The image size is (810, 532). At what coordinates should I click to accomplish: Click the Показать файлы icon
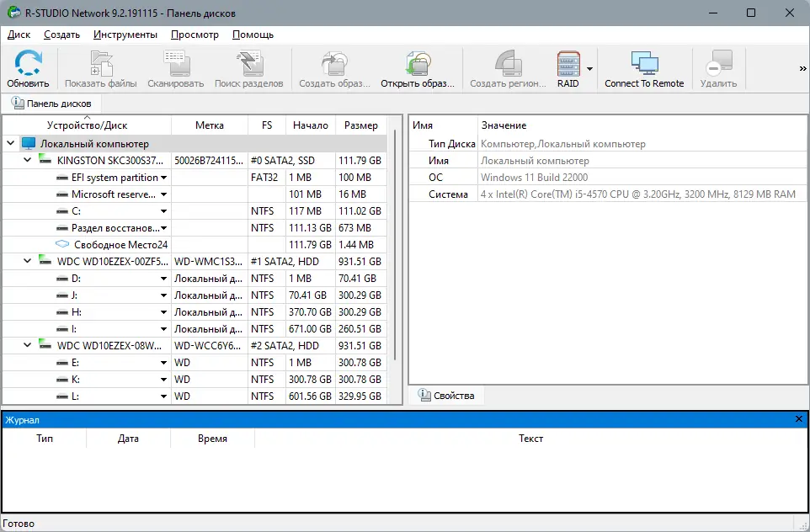101,63
